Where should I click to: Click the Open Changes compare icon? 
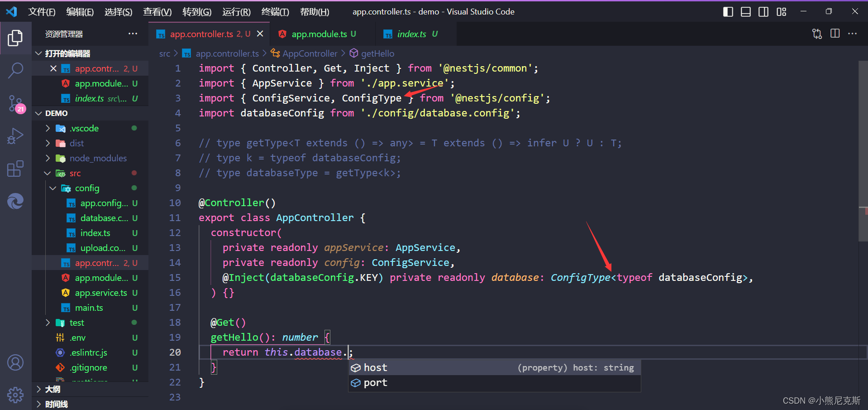[x=817, y=34]
